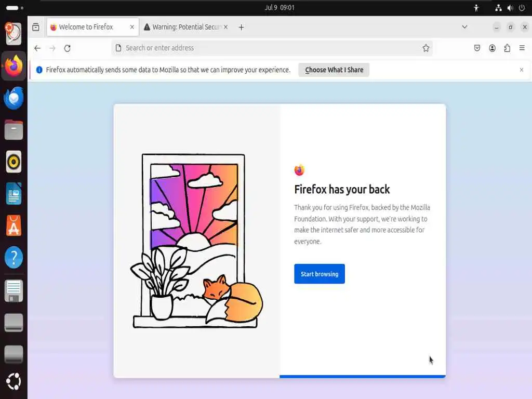Bookmark this page with the star icon
Screen dimensions: 532x399
coord(426,48)
